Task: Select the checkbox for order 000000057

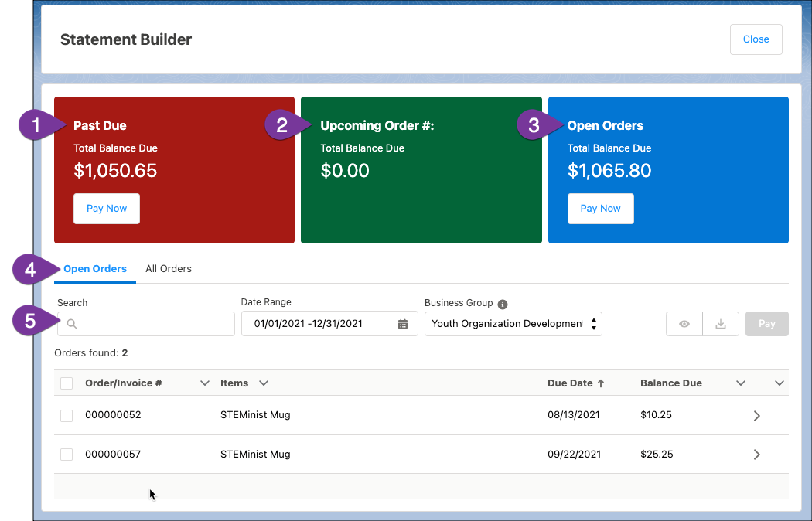Action: coord(67,454)
